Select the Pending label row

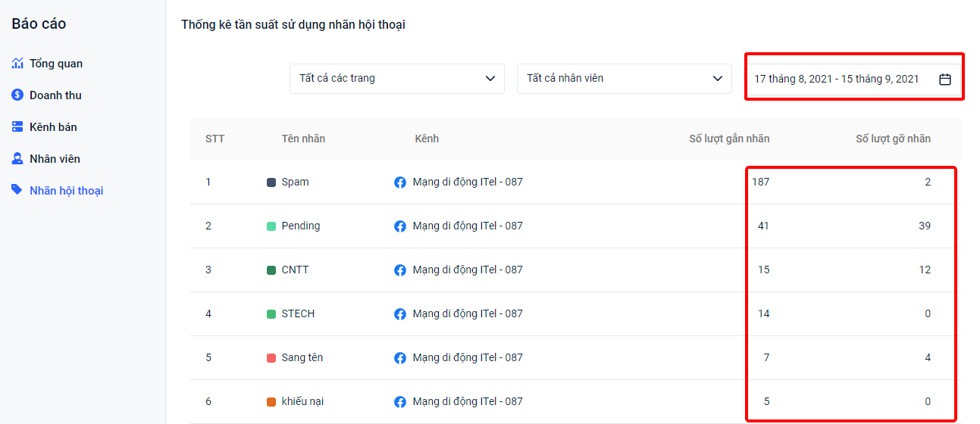coord(301,226)
